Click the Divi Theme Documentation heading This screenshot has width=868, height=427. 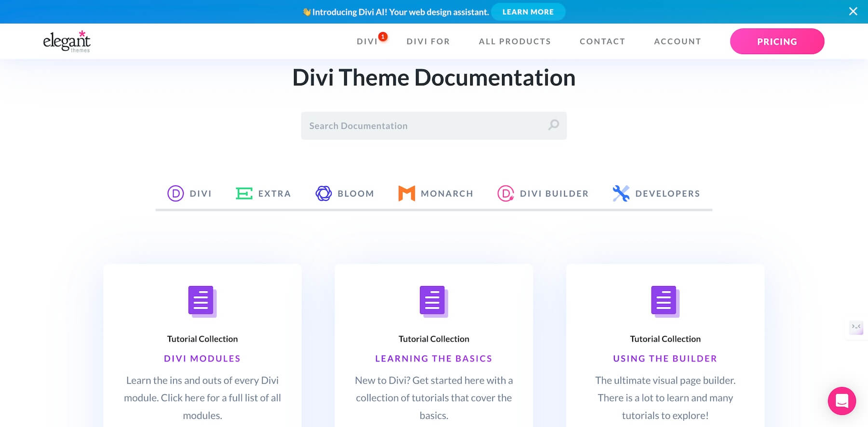click(x=434, y=78)
